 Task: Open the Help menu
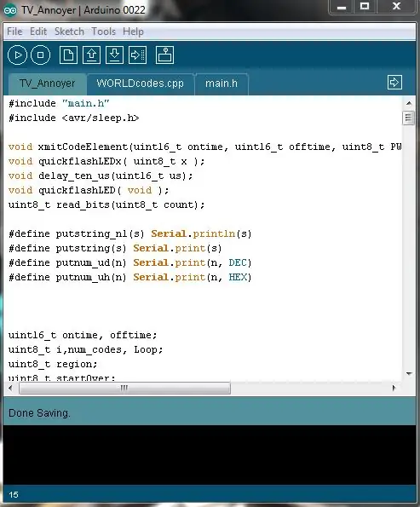133,32
